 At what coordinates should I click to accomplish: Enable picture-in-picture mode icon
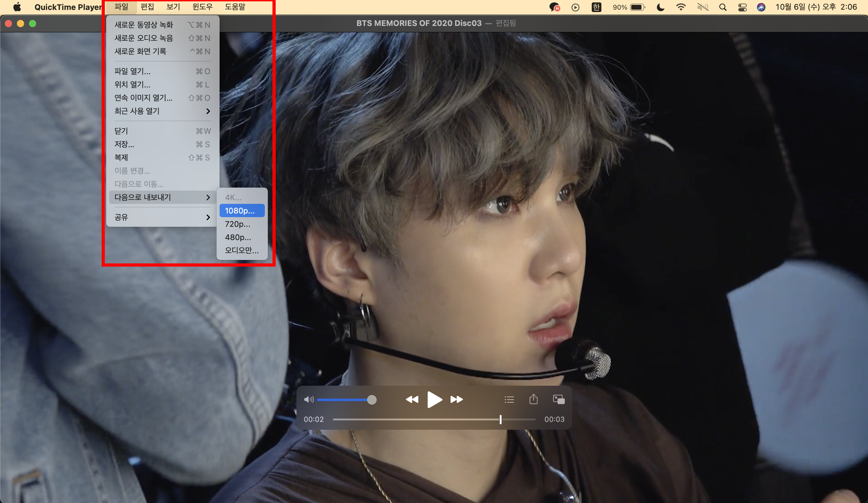coord(558,399)
